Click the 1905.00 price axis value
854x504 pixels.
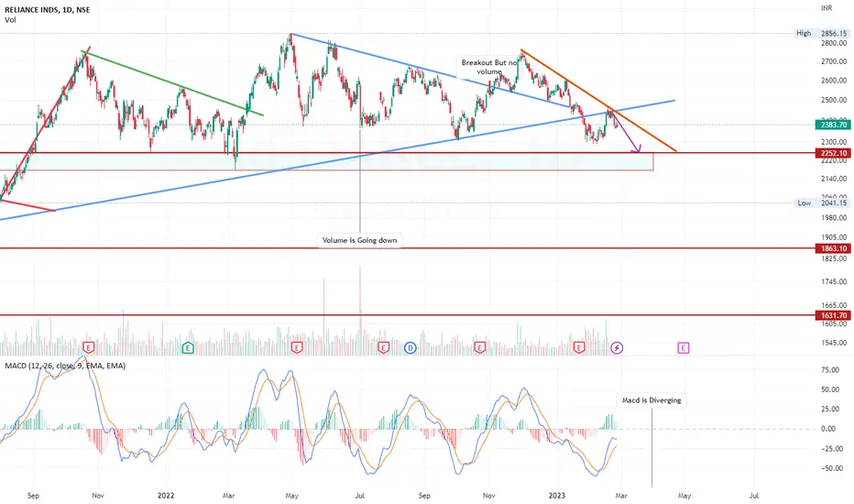[x=833, y=237]
